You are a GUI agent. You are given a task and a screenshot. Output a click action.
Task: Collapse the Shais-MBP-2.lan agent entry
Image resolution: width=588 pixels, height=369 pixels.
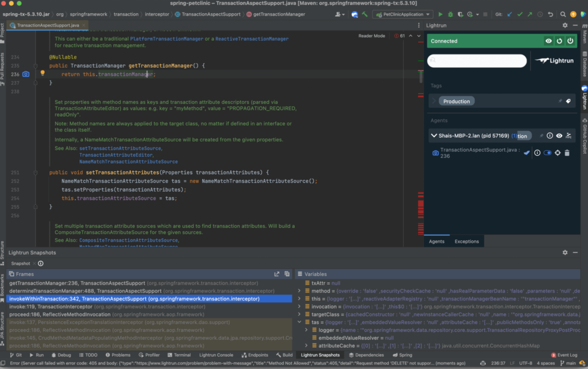434,135
